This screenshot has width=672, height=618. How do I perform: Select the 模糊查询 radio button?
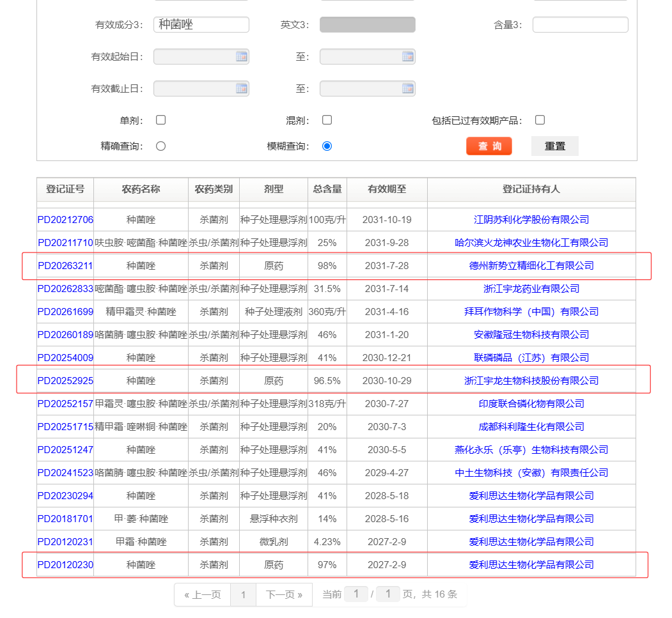tap(327, 146)
